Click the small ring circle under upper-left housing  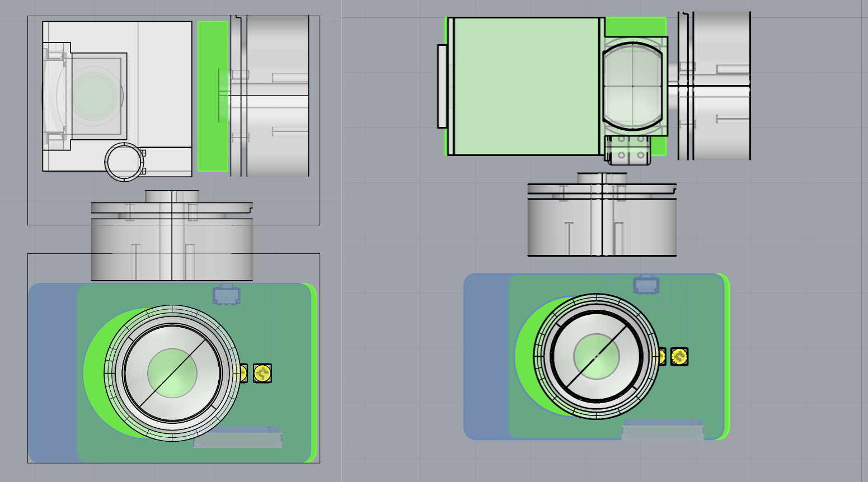pos(124,162)
